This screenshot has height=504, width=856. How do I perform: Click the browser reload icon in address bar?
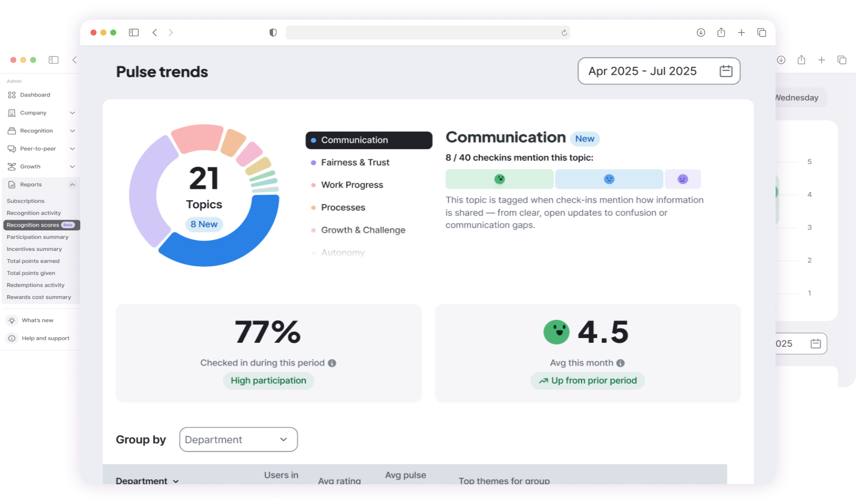(x=564, y=33)
